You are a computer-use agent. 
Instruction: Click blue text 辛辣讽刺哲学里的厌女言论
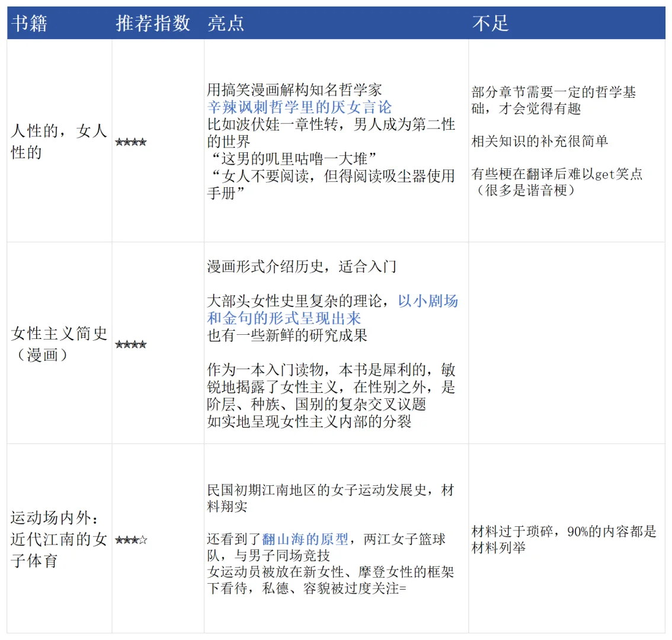299,107
